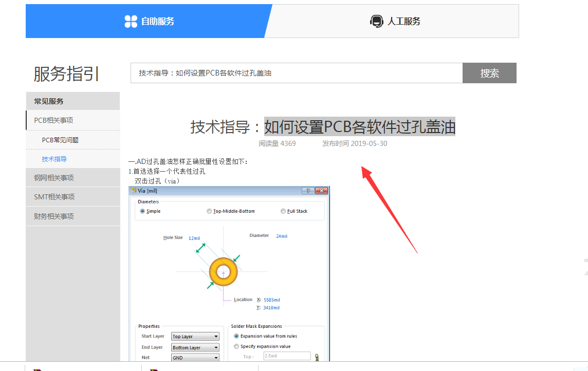The width and height of the screenshot is (588, 371).
Task: Choose Expansion value from rules option
Action: 236,336
